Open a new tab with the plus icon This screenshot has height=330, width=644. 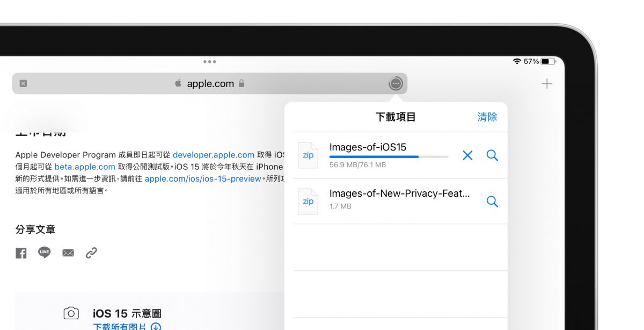pos(547,83)
